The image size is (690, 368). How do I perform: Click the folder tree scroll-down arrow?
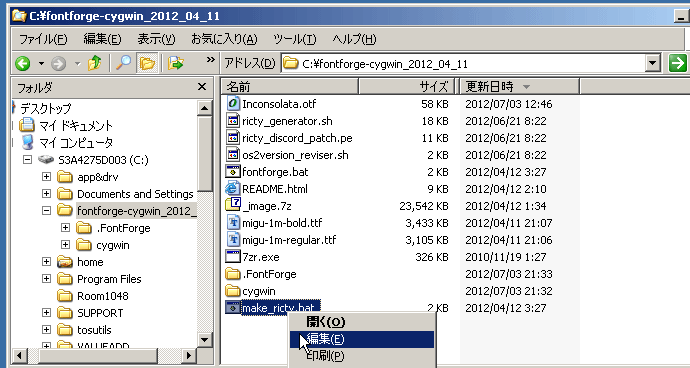[x=205, y=339]
